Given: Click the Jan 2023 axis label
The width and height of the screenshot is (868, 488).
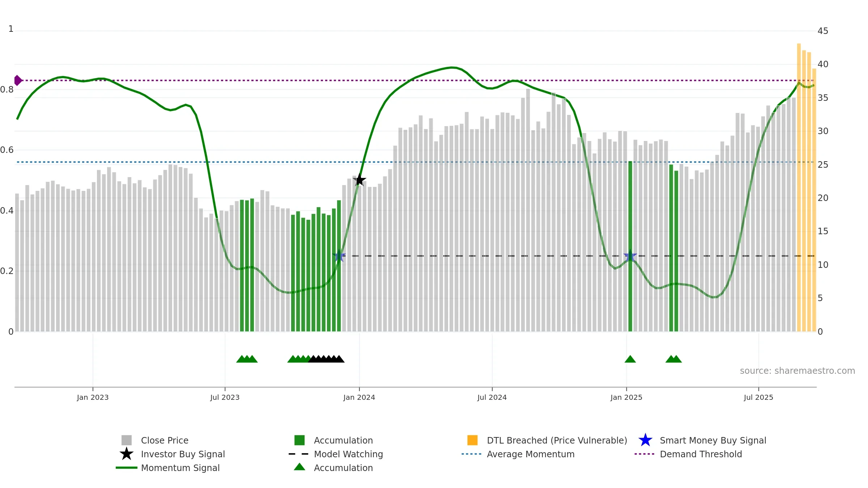Looking at the screenshot, I should tap(93, 398).
